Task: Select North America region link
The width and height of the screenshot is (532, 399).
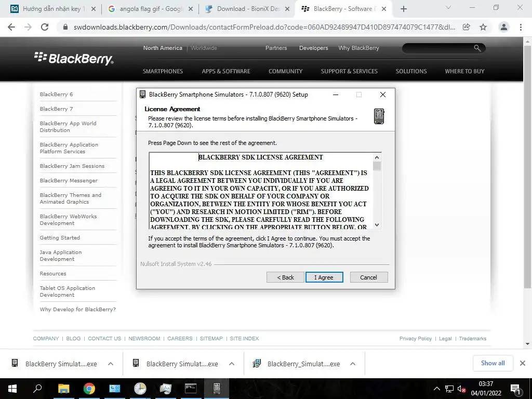Action: pos(163,48)
